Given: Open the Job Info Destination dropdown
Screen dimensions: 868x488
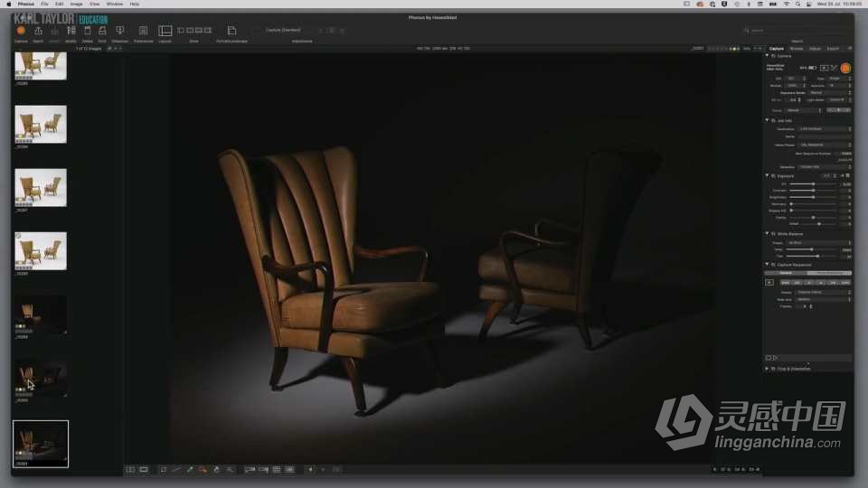Looking at the screenshot, I should pyautogui.click(x=825, y=129).
